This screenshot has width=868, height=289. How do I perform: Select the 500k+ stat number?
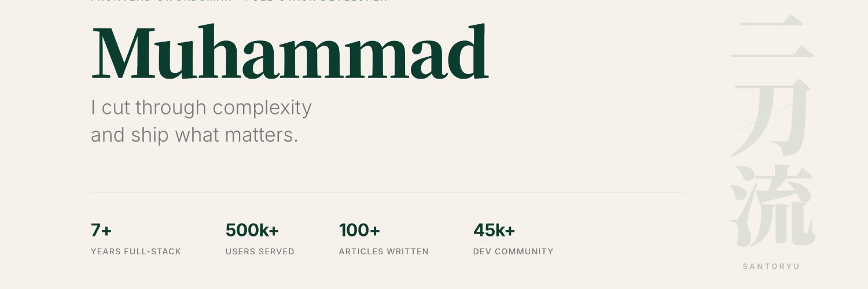click(252, 230)
